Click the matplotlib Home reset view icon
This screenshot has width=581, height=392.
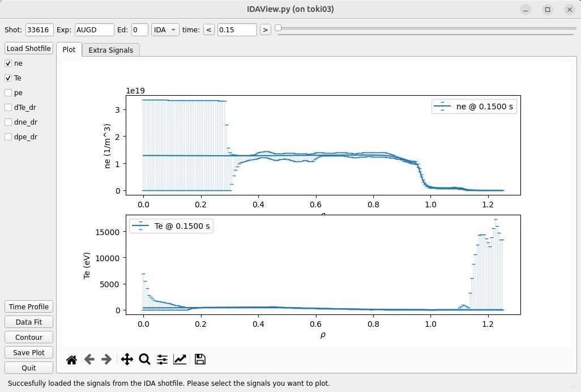[x=71, y=360]
